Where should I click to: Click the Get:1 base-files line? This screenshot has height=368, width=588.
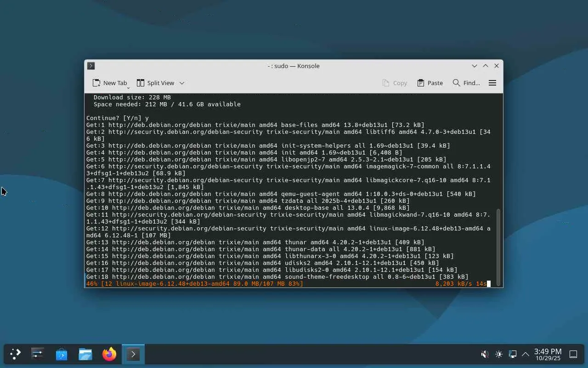click(x=255, y=125)
